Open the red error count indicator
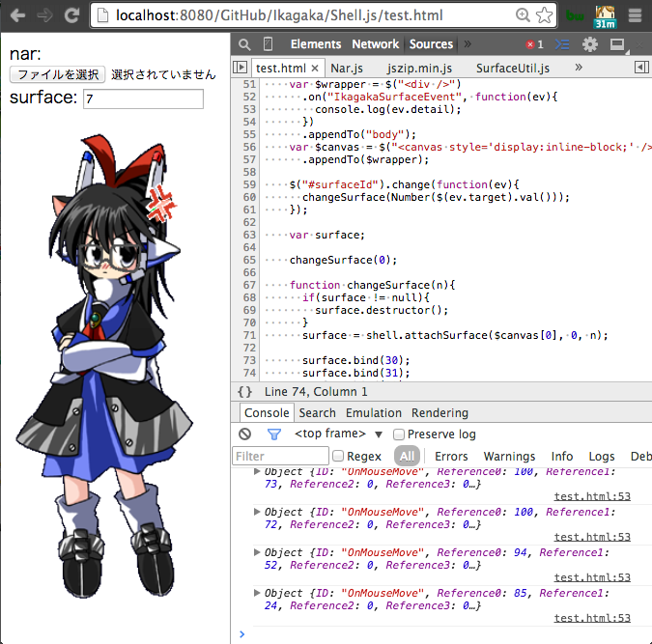 [535, 44]
